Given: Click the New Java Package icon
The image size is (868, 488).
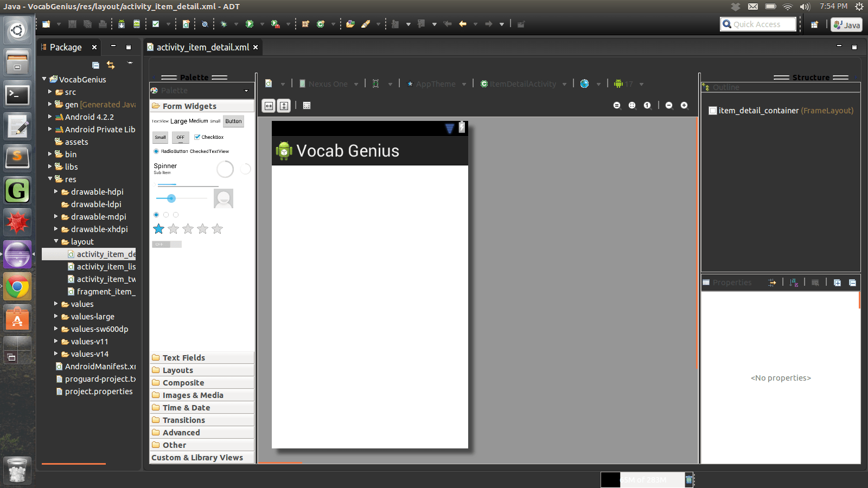Looking at the screenshot, I should coord(305,24).
